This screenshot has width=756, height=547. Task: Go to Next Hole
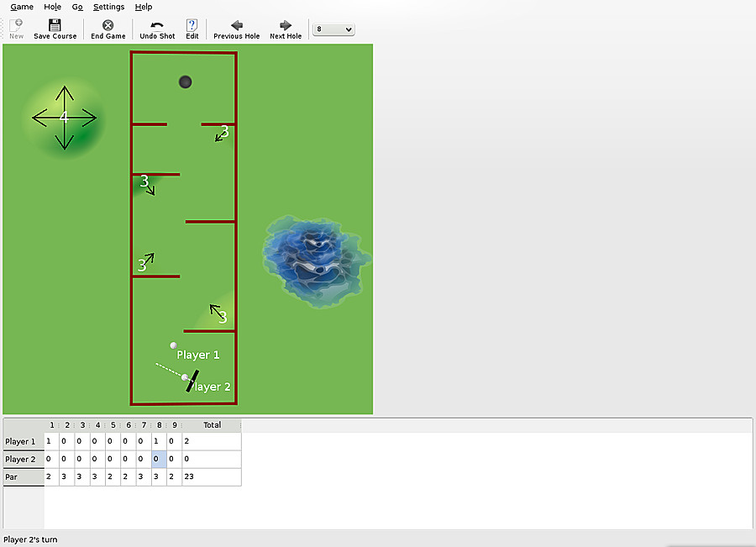[286, 29]
